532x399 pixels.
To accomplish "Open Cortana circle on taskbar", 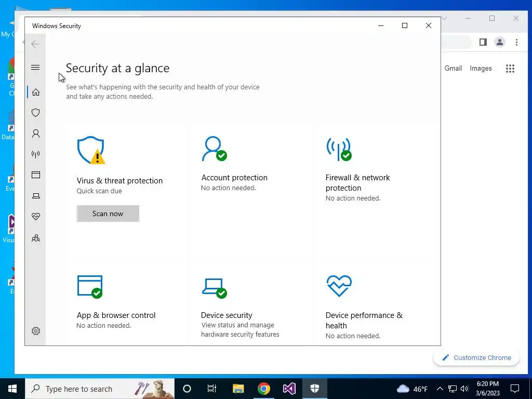I will click(187, 389).
